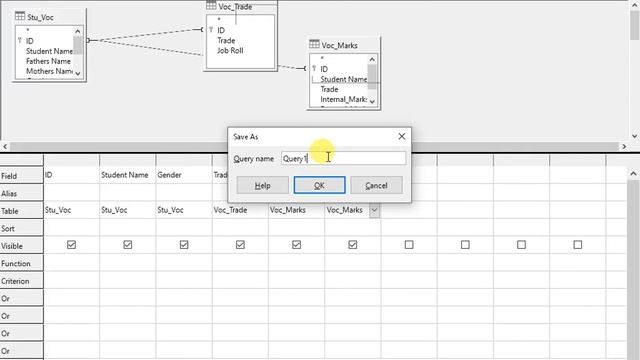Toggle Visible checkbox for ID column
The height and width of the screenshot is (360, 640).
pyautogui.click(x=71, y=244)
